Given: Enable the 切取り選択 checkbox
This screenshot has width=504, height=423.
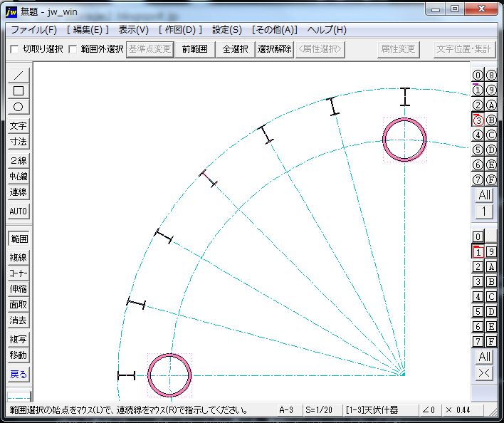Looking at the screenshot, I should click(x=14, y=50).
